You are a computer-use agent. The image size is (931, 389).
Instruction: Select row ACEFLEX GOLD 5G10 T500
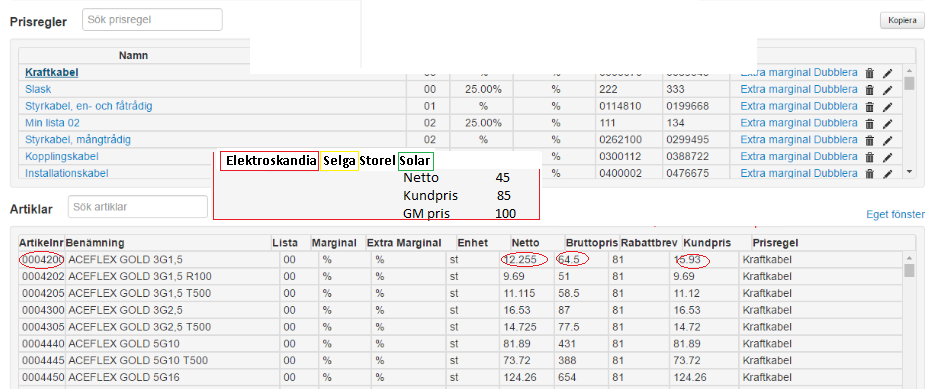[460, 360]
